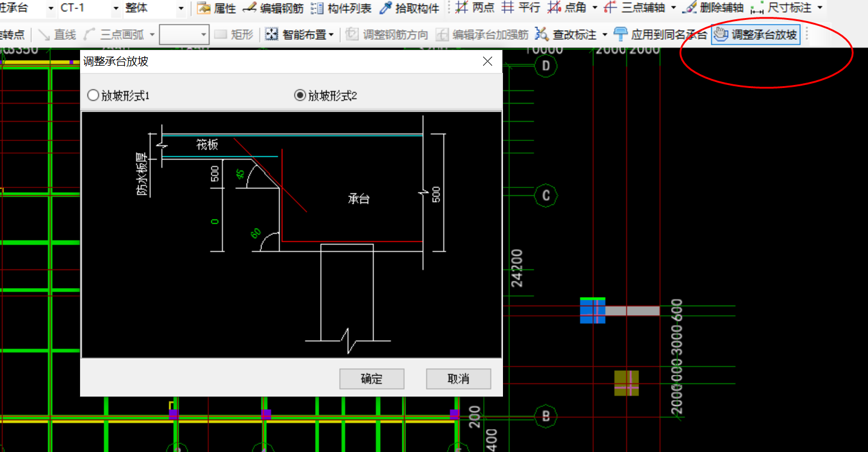
Task: Click the 24200 dimension text on the drawing
Action: (x=517, y=268)
